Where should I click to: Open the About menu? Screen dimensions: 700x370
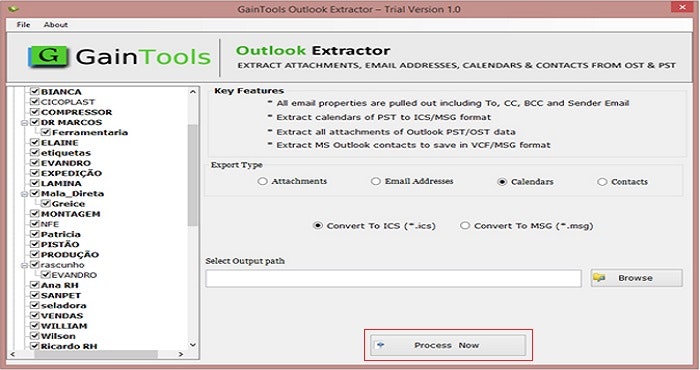[55, 25]
